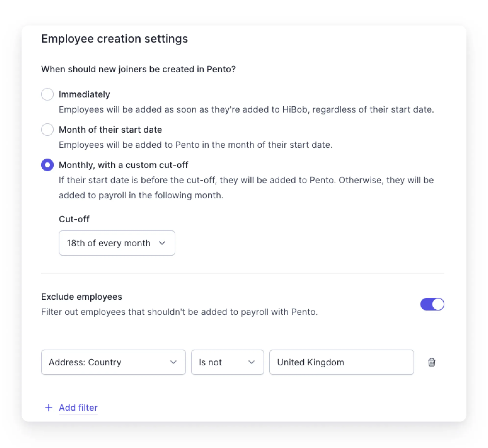Click the chevron in the Is not field
Image resolution: width=488 pixels, height=448 pixels.
(x=252, y=362)
